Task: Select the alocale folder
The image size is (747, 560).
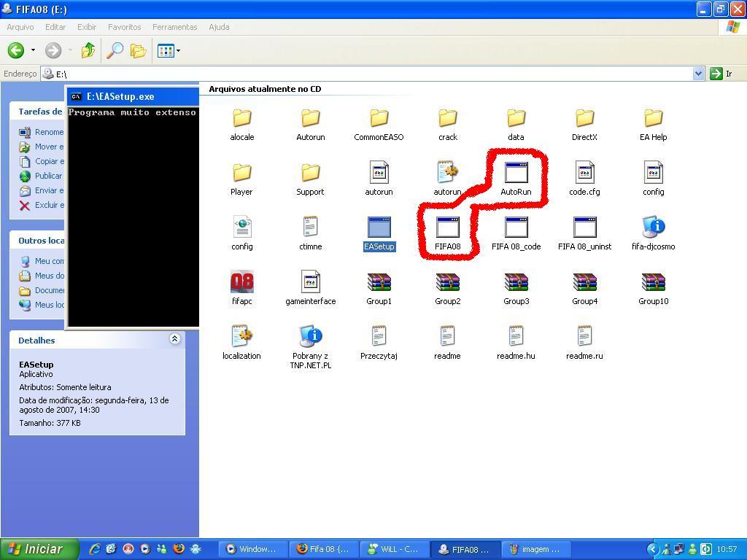Action: (x=242, y=125)
